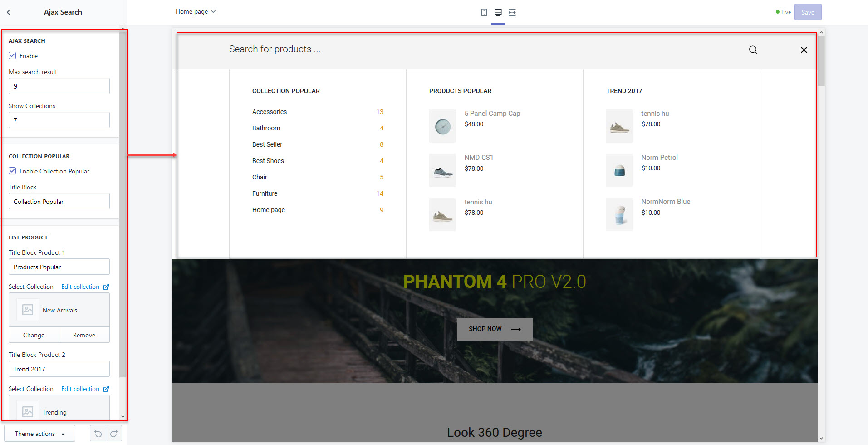Screen dimensions: 868x445
Task: Open Best Seller collection link
Action: pos(267,144)
